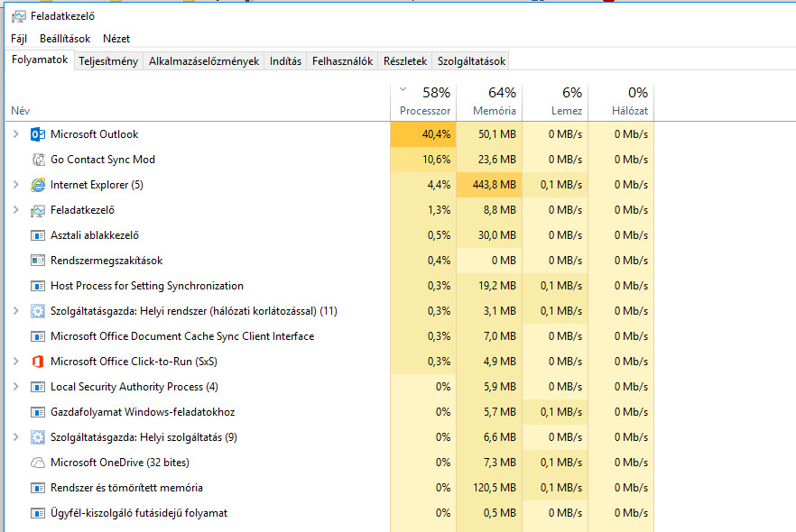Click the 120,5 MB memory value cell
This screenshot has width=796, height=532.
coord(489,488)
